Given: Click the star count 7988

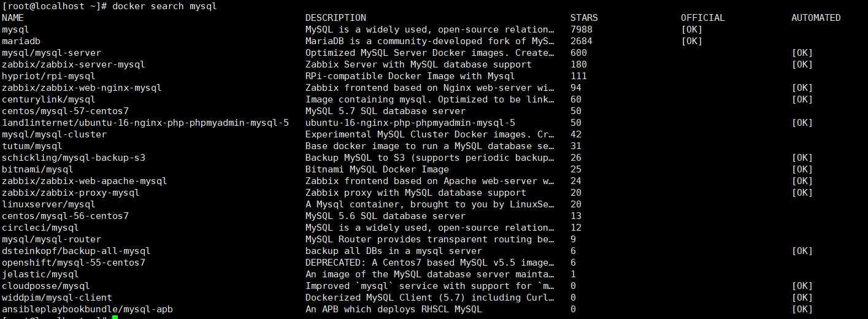Looking at the screenshot, I should [x=581, y=29].
